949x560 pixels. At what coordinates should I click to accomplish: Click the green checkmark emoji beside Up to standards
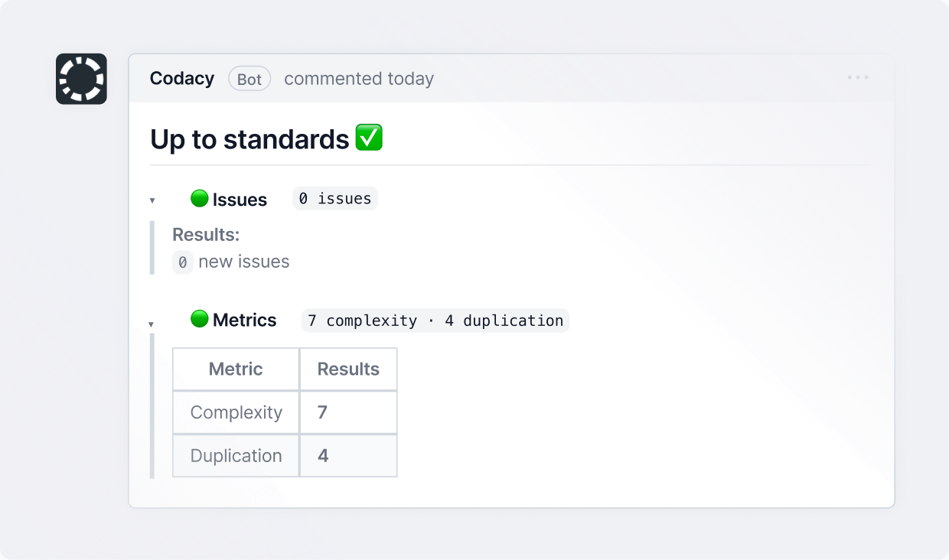coord(370,138)
